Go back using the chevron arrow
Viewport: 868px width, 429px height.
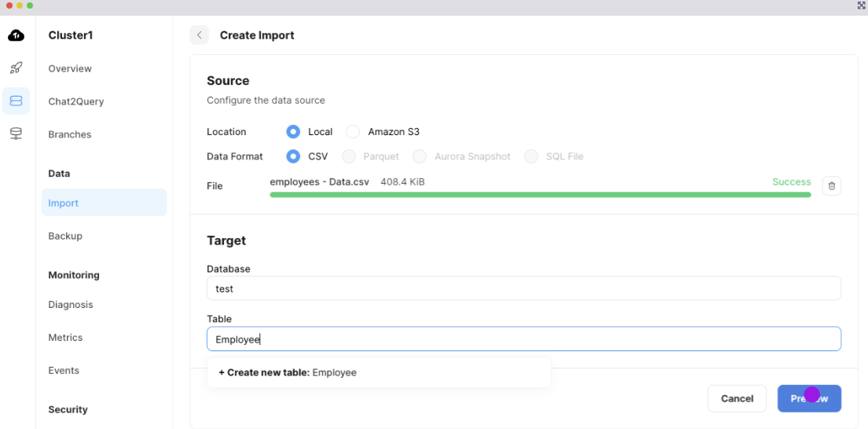point(200,35)
